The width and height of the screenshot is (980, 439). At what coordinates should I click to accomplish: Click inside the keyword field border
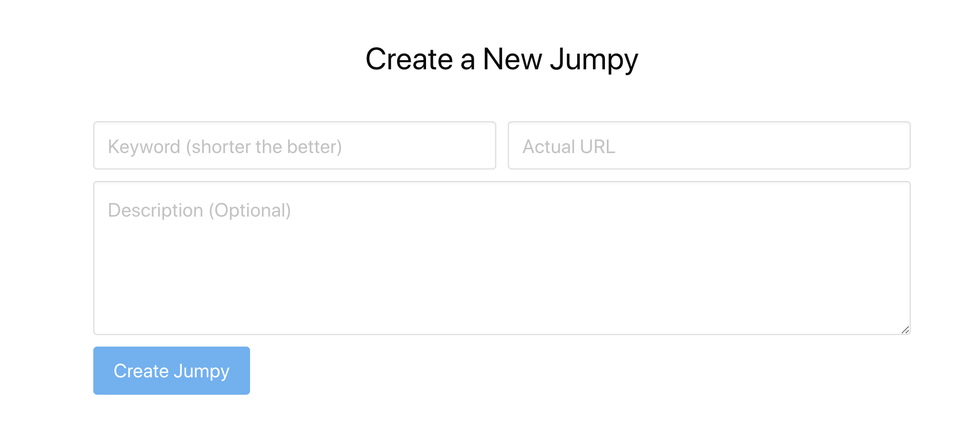point(294,145)
